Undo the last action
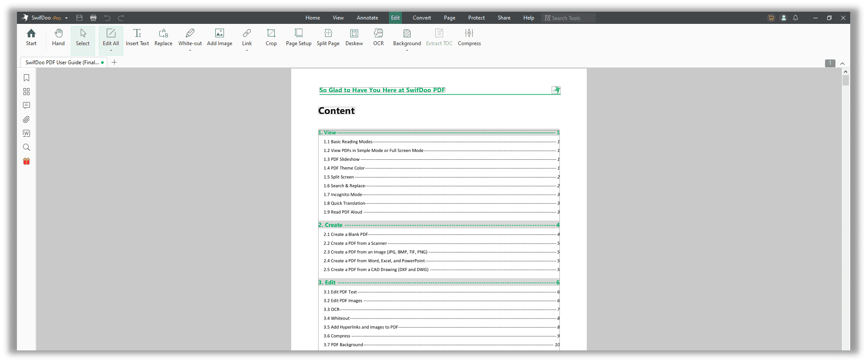 (x=107, y=18)
